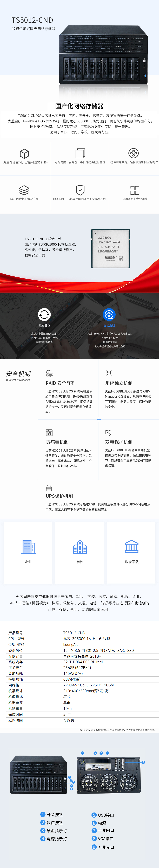Click legend number 5 beside USB接口

click(94, 815)
